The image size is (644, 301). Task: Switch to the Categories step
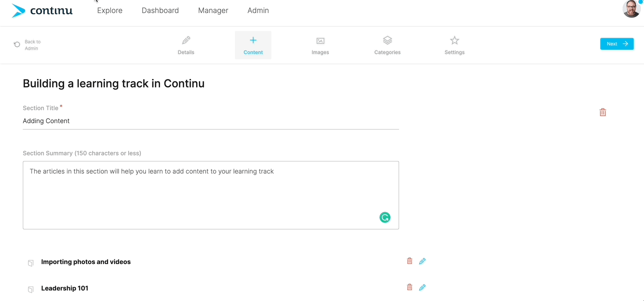click(387, 45)
